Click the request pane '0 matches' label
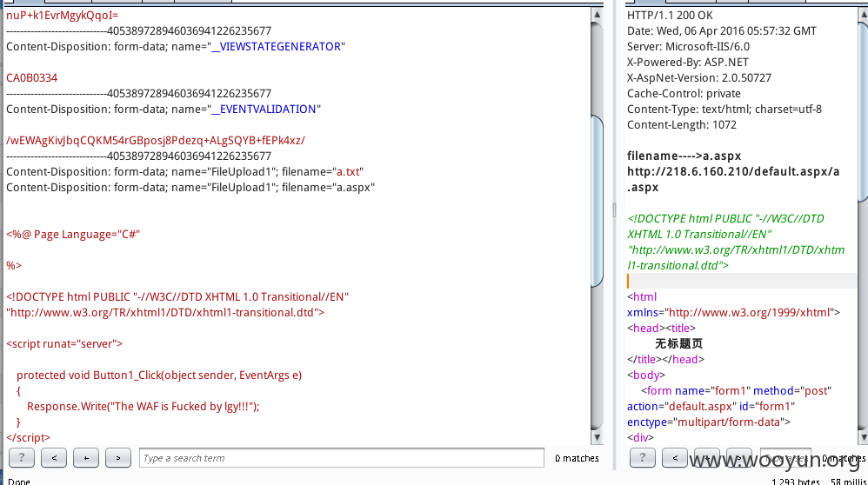This screenshot has height=485, width=868. click(x=577, y=458)
